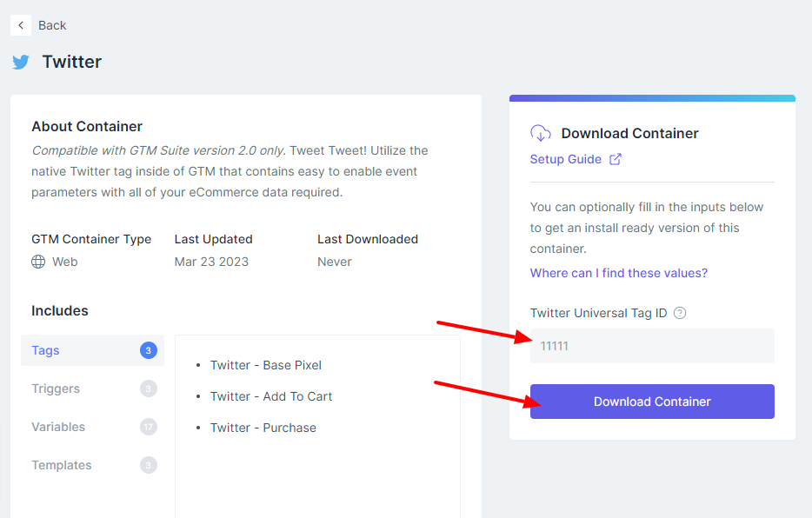Go back using the Back label

click(x=52, y=25)
